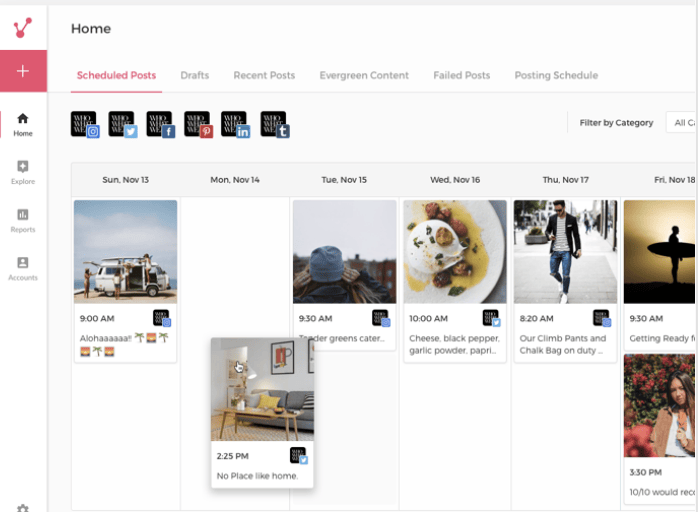Screen dimensions: 698x512
Task: Click the 'No Place like home.' caption
Action: pyautogui.click(x=257, y=476)
